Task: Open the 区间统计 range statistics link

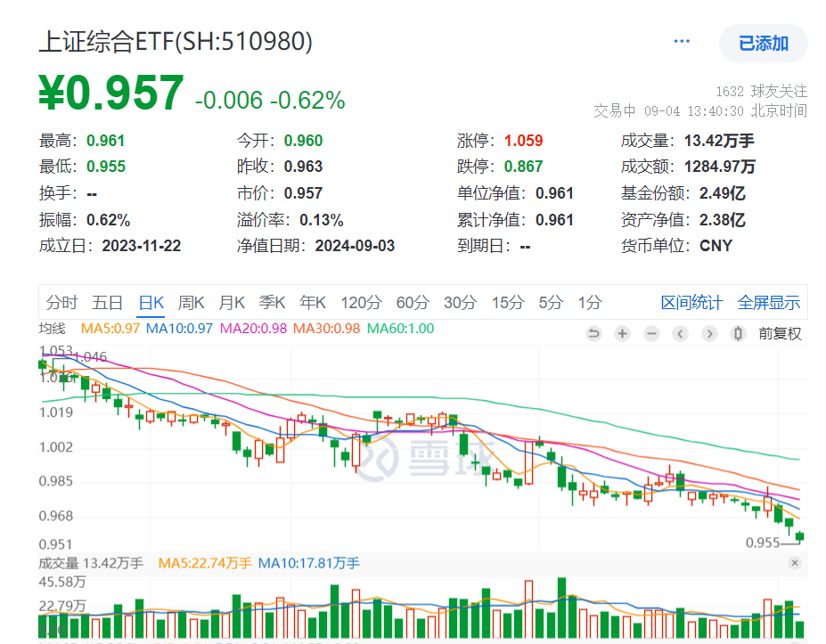Action: click(x=691, y=303)
